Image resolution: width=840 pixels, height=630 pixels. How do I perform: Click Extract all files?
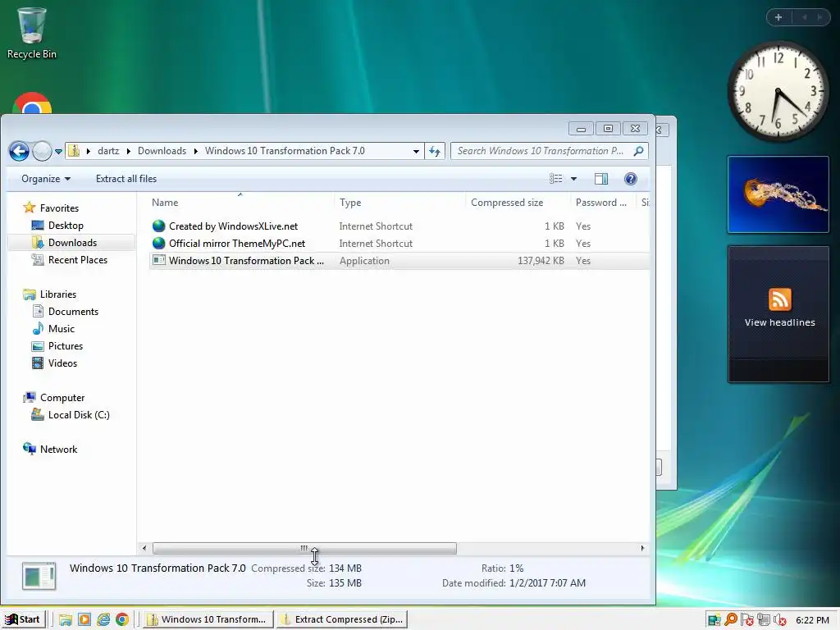(x=126, y=179)
